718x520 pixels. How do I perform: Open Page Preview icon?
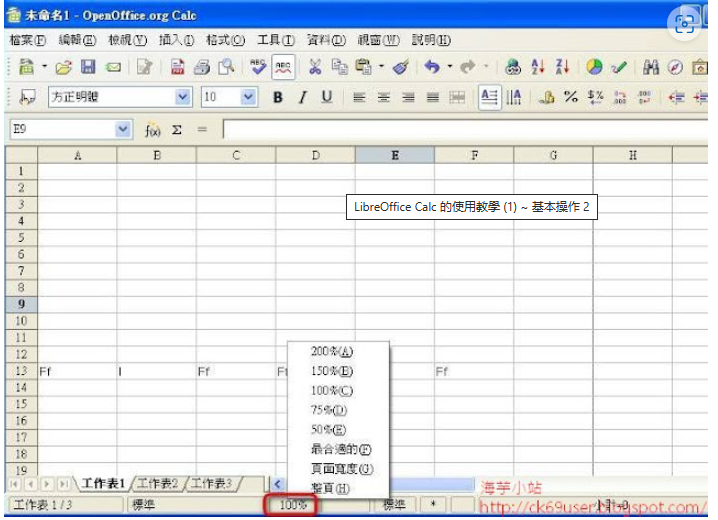226,67
